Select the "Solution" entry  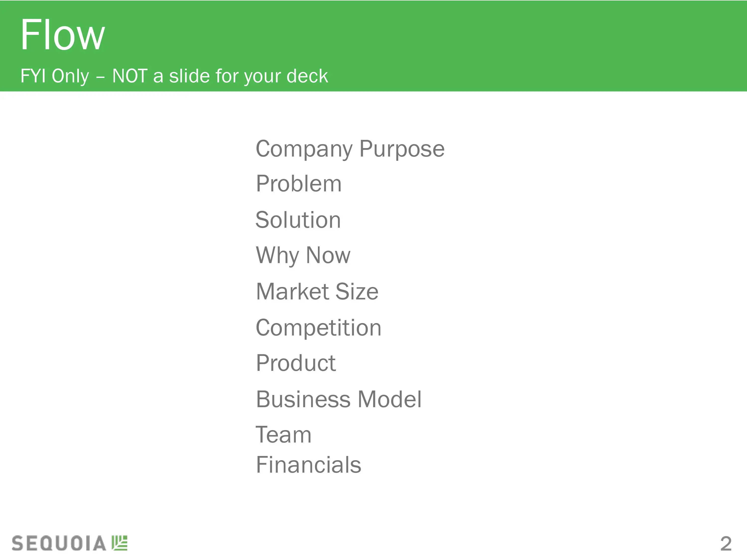point(298,220)
